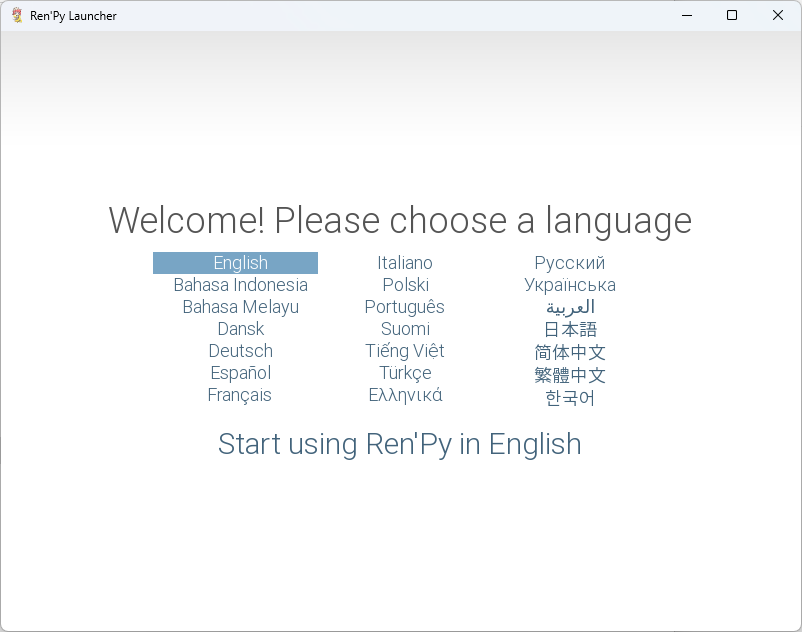Screen dimensions: 802x632
Task: Select English language option
Action: 235,263
